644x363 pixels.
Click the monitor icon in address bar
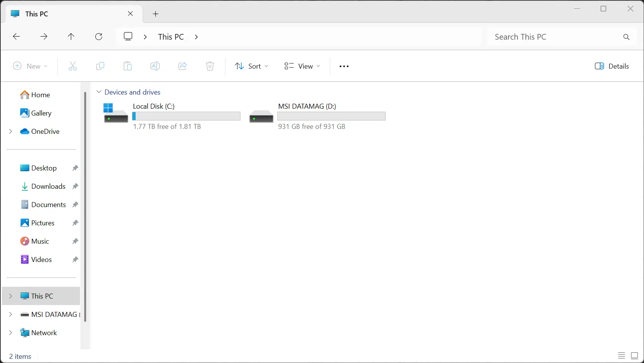(x=128, y=37)
